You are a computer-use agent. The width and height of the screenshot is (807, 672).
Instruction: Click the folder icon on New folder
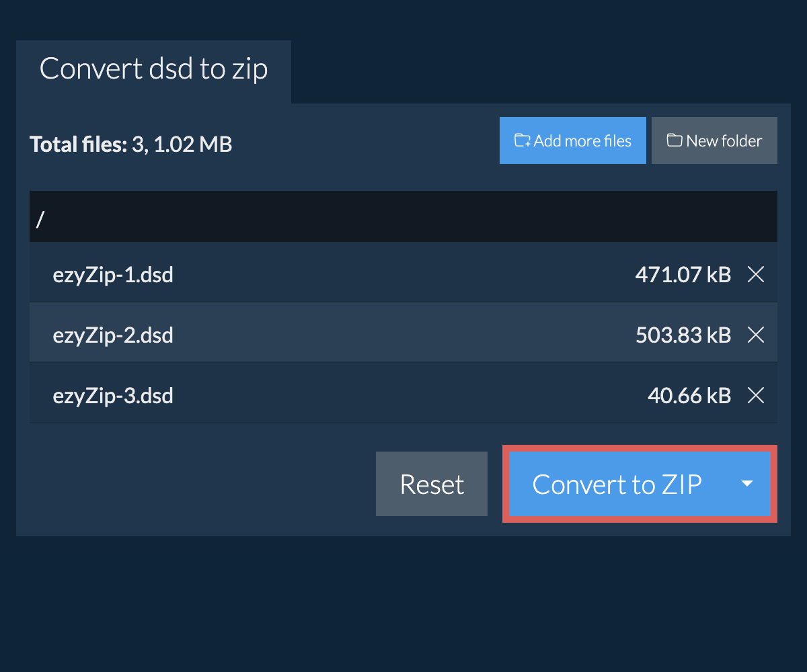[674, 140]
